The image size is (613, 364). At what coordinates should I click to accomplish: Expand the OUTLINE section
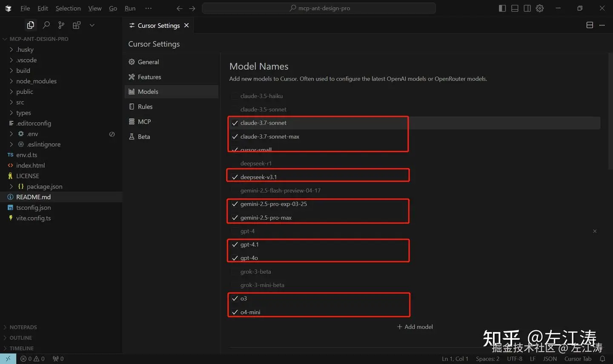pyautogui.click(x=21, y=338)
